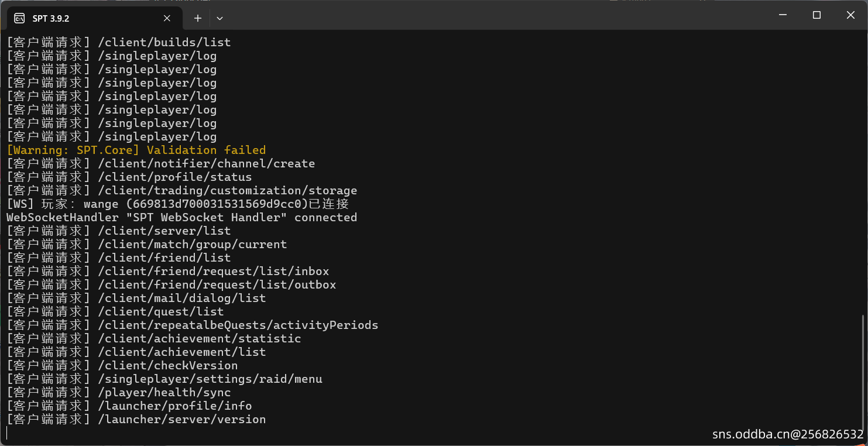The height and width of the screenshot is (446, 868).
Task: Click the empty title bar drag area
Action: (468, 15)
